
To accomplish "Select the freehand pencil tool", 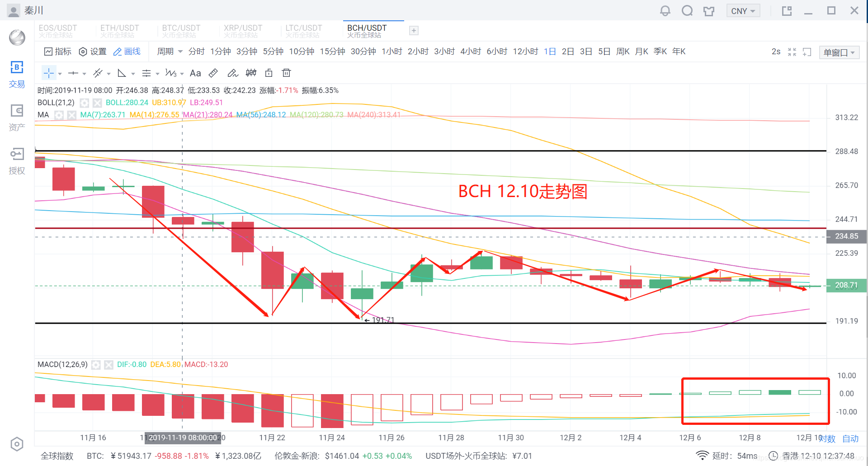I will [232, 73].
